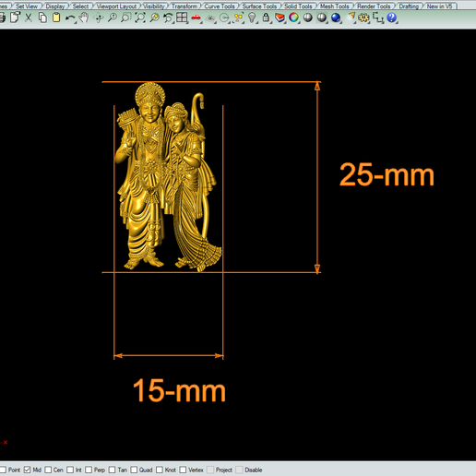
Task: Uncheck the Mid object snap
Action: tap(28, 470)
